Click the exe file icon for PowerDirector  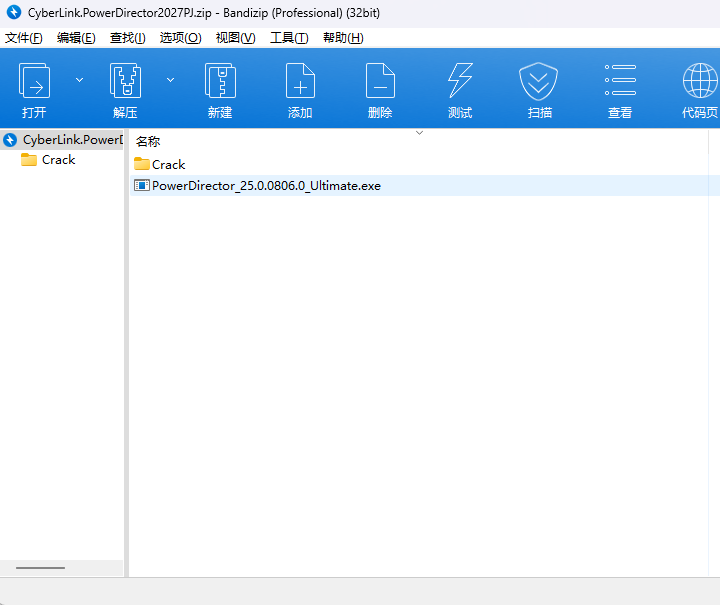pyautogui.click(x=141, y=185)
